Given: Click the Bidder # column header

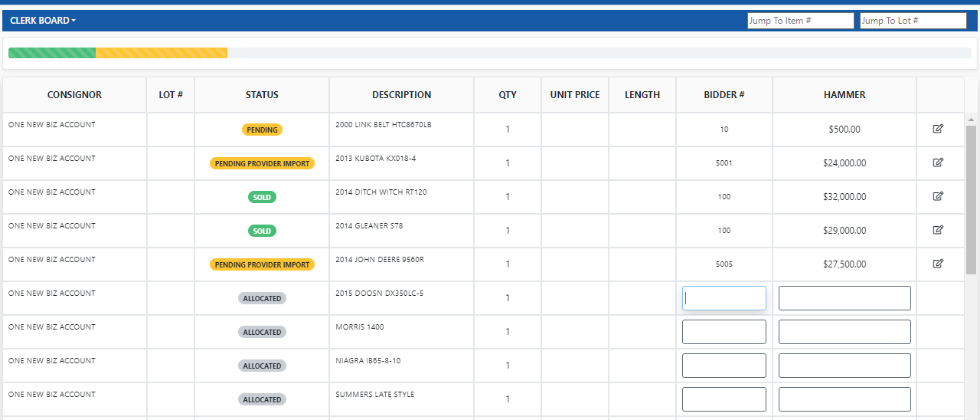Looking at the screenshot, I should coord(724,95).
